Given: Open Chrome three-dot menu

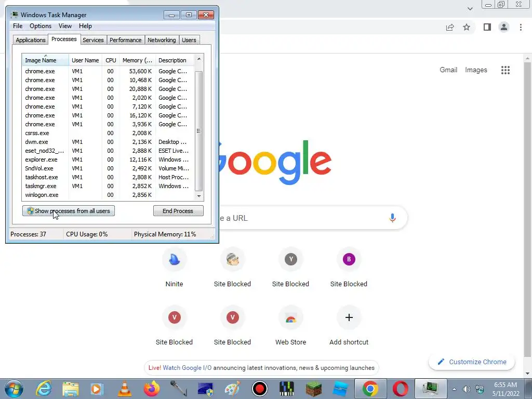Looking at the screenshot, I should click(521, 27).
